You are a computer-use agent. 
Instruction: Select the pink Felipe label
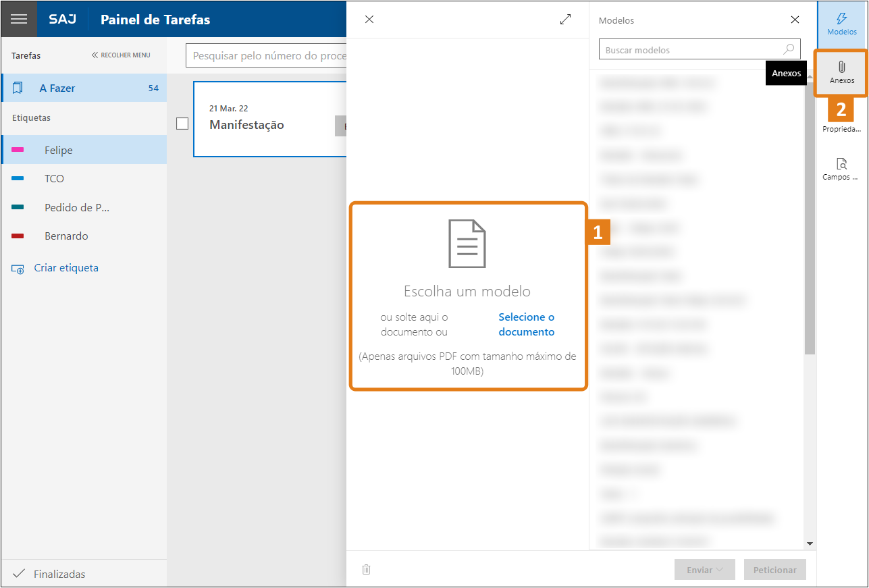pyautogui.click(x=58, y=150)
